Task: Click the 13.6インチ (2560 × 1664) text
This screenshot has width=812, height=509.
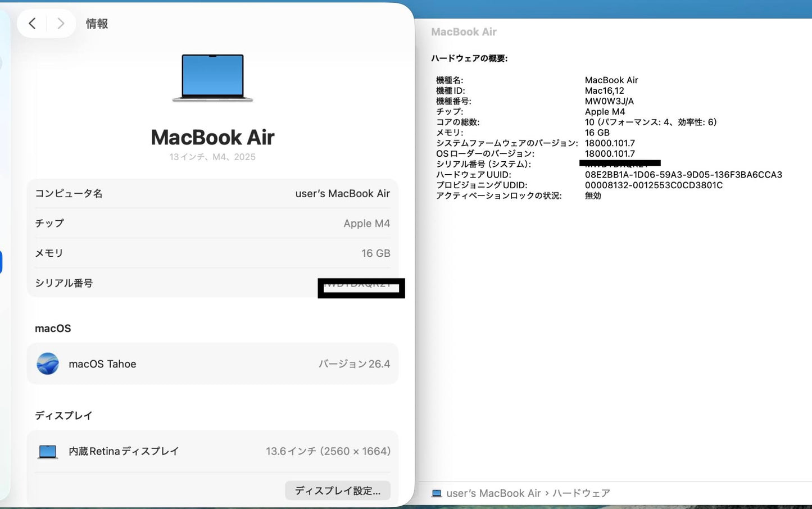Action: click(328, 451)
